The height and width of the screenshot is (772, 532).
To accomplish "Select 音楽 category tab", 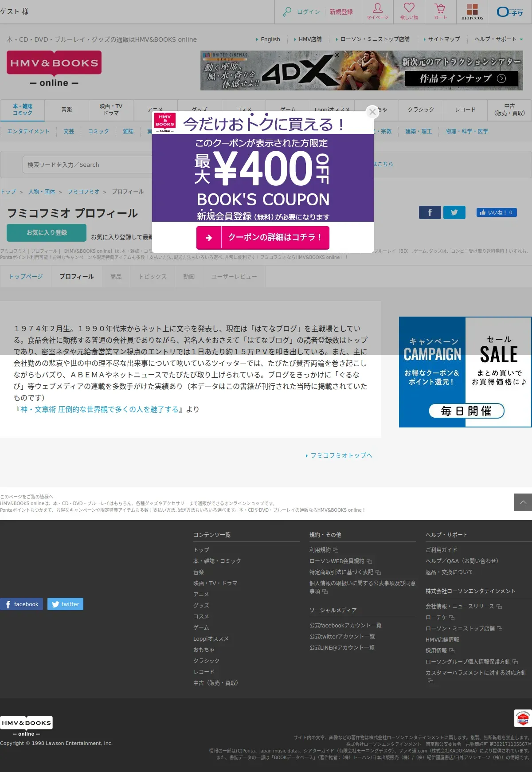I will click(66, 110).
